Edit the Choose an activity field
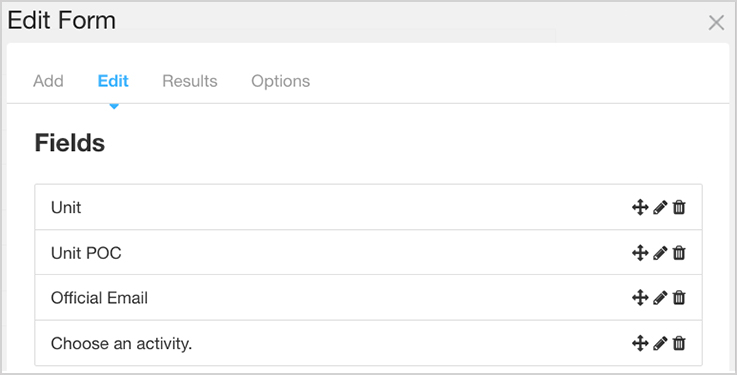The image size is (737, 375). (660, 344)
